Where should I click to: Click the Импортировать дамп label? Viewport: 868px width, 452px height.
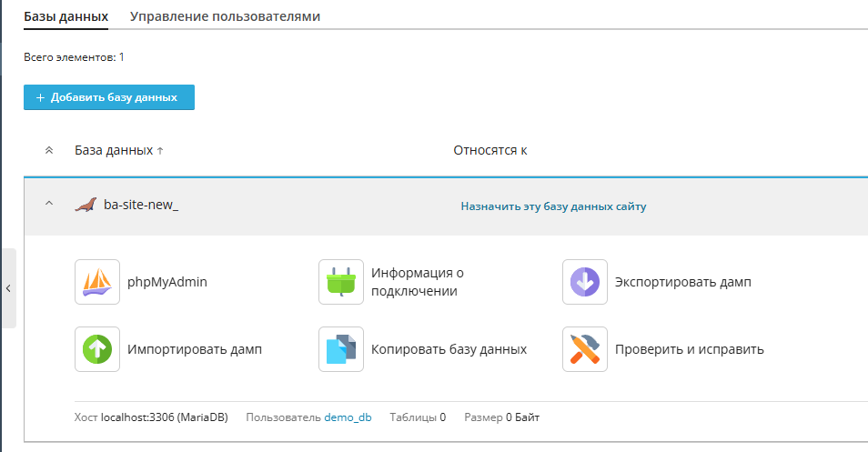[x=195, y=349]
